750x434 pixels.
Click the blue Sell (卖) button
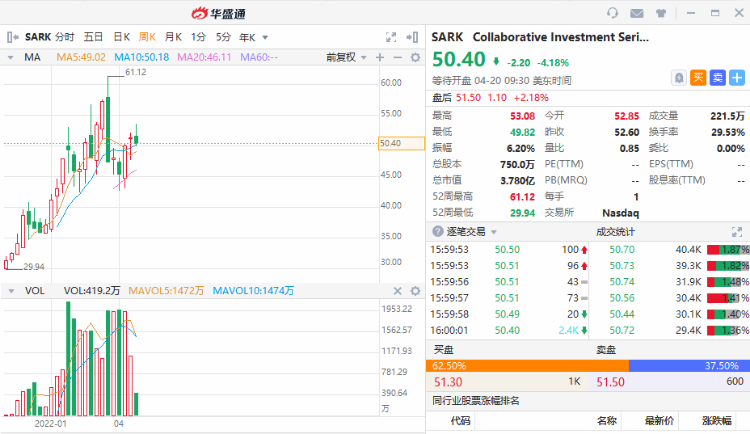pos(717,78)
